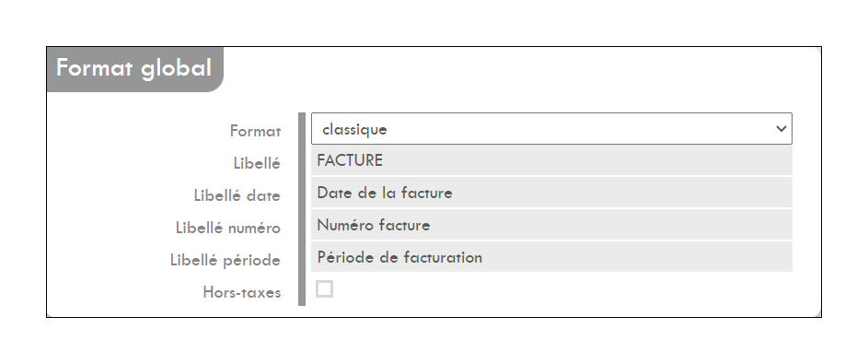868x364 pixels.
Task: Tick the Hors-taxes checkbox
Action: click(x=324, y=289)
